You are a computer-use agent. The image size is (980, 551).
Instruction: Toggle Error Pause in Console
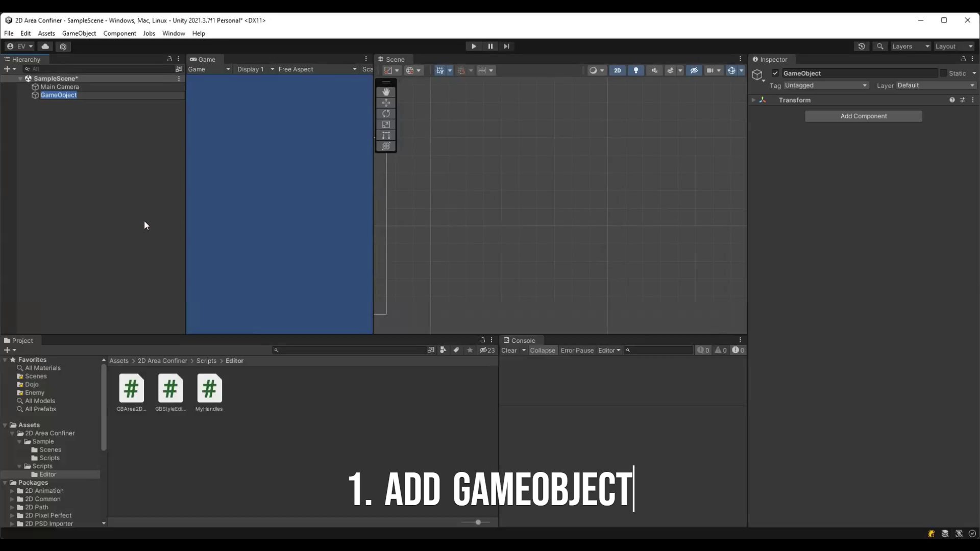pyautogui.click(x=577, y=350)
